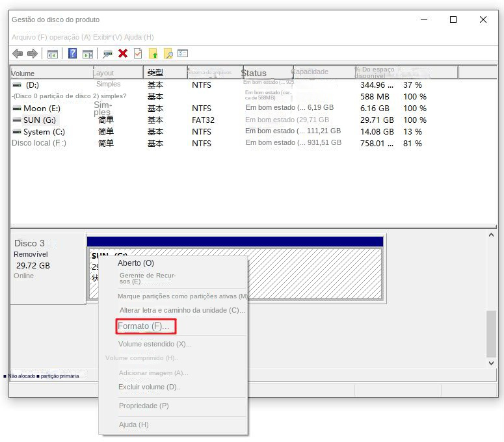Click the red X delete icon
The image size is (504, 442).
click(x=123, y=53)
